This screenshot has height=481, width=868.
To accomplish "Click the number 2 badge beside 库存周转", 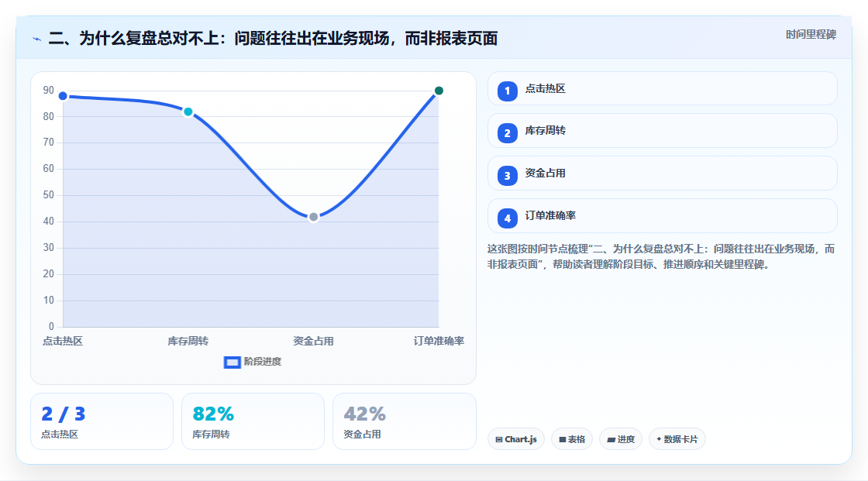I will point(507,133).
